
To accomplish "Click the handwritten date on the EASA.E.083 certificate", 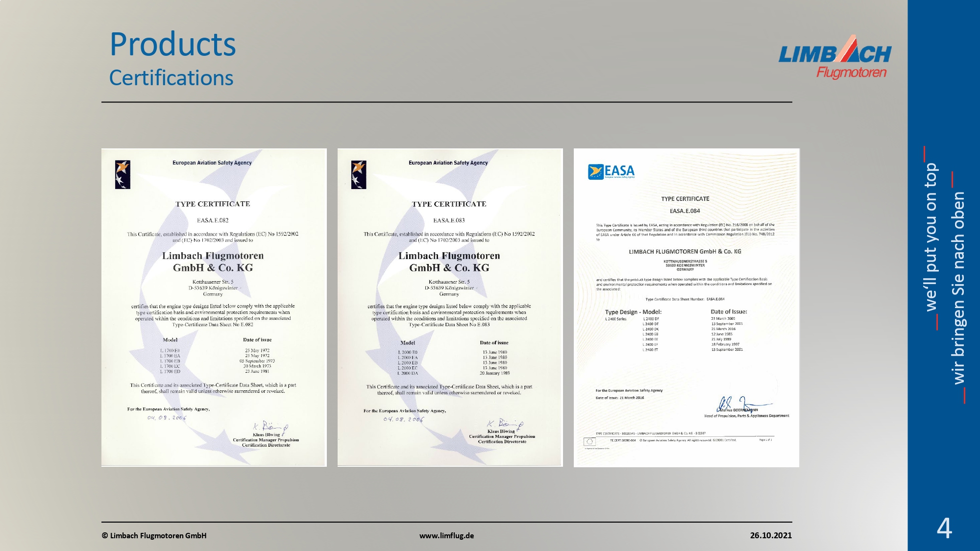I will [403, 420].
